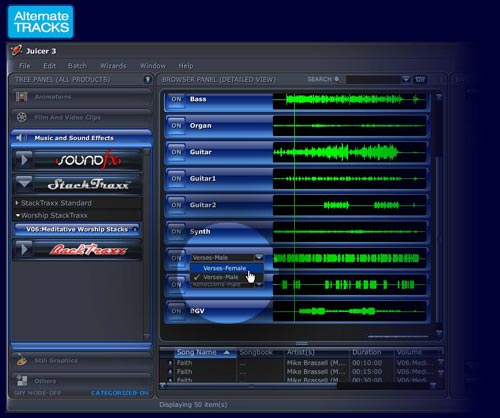Viewport: 500px width, 418px height.
Task: Click the Alternate TRACKS logo
Action: coord(41,22)
